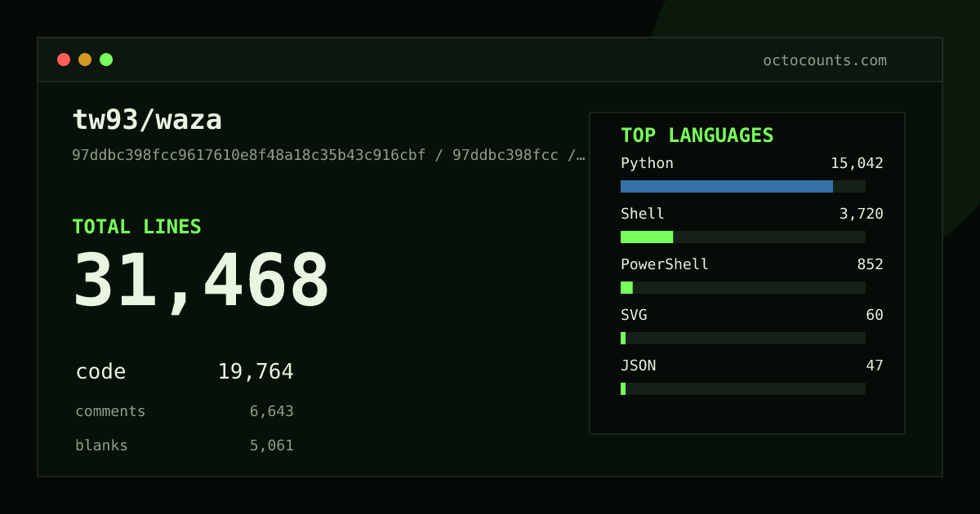Select the 5,061 blanks value
This screenshot has width=980, height=514.
click(x=272, y=445)
